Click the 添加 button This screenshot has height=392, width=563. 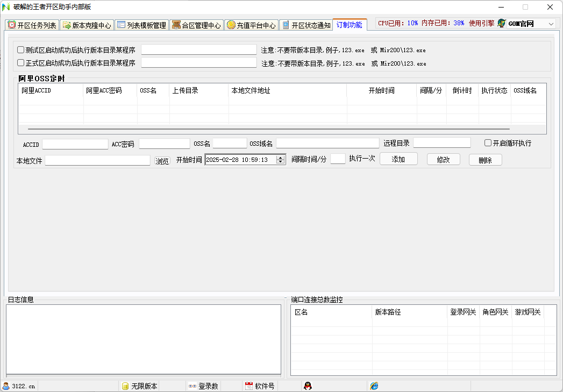(398, 159)
